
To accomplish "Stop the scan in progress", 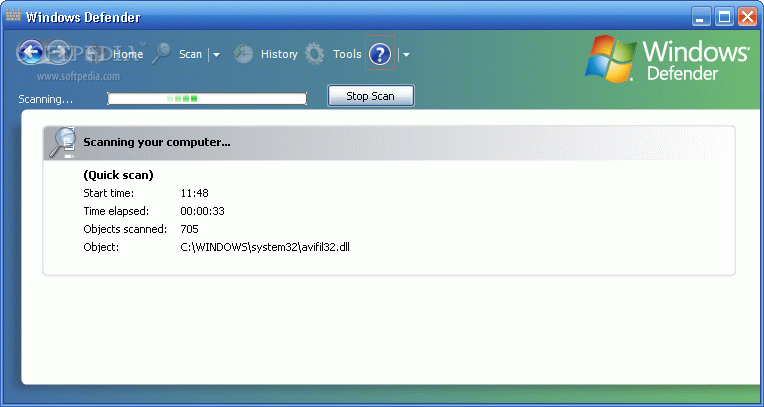I will [370, 96].
